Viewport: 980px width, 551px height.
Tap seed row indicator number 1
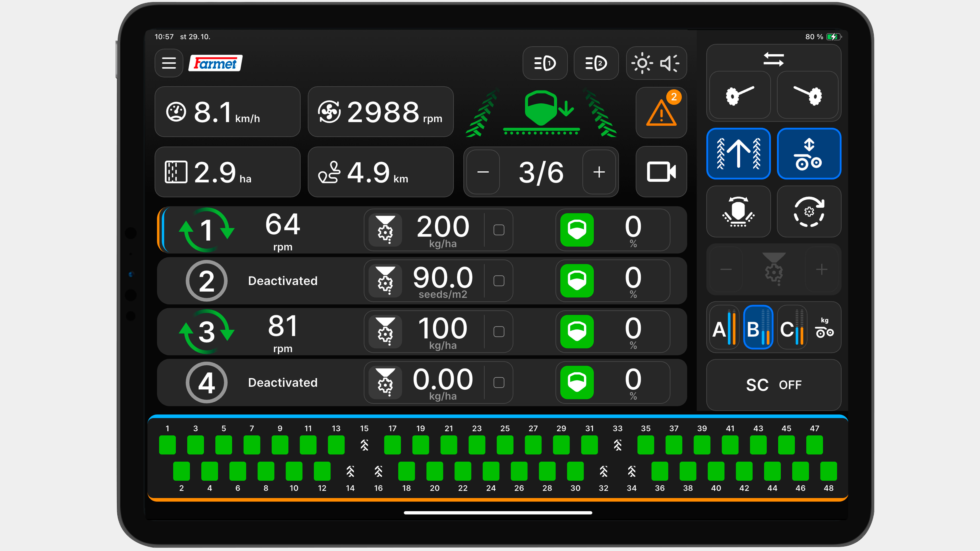(167, 445)
